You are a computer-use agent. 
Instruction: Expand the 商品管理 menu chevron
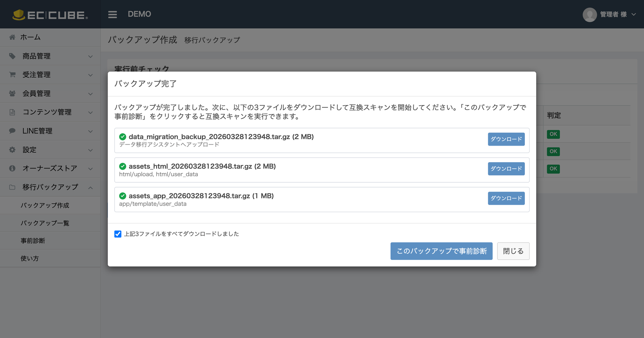coord(90,56)
